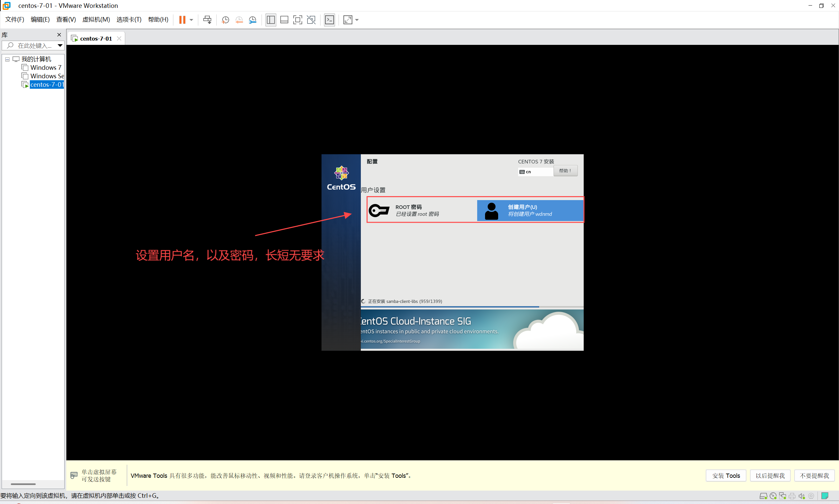Click Send Ctrl+Alt+Del toolbar icon
Viewport: 839px width, 504px height.
click(207, 20)
